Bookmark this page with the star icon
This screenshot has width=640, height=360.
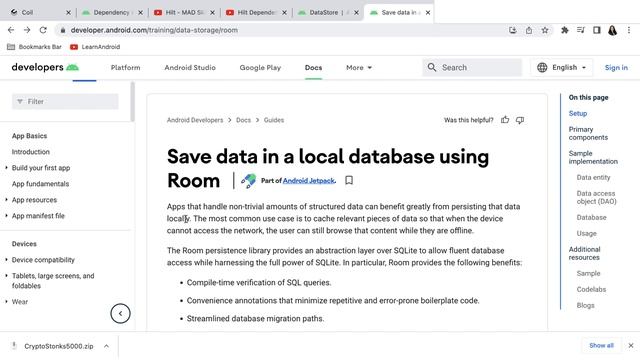click(x=545, y=30)
